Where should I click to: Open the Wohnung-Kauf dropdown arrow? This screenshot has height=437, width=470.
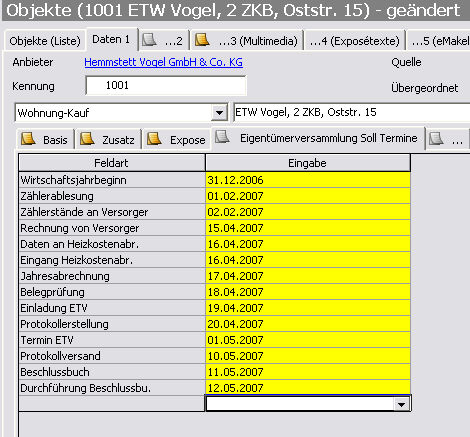(x=219, y=113)
